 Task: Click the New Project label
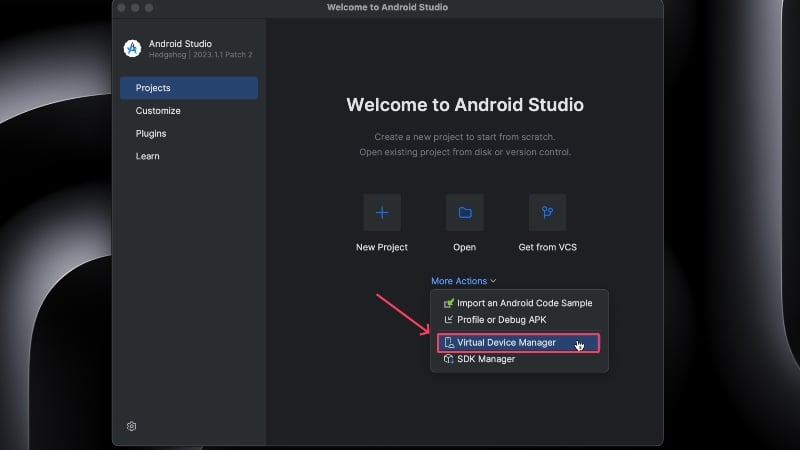pos(382,247)
